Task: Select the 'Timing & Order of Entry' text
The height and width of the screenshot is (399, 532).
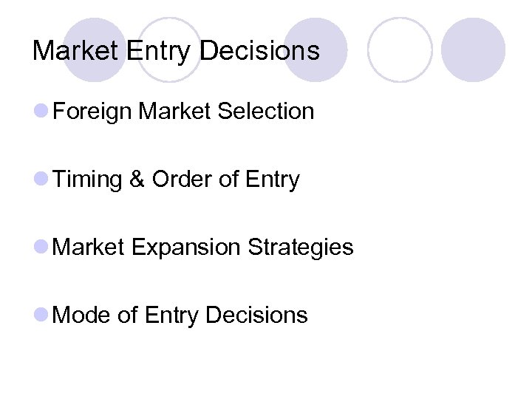Action: pos(177,180)
